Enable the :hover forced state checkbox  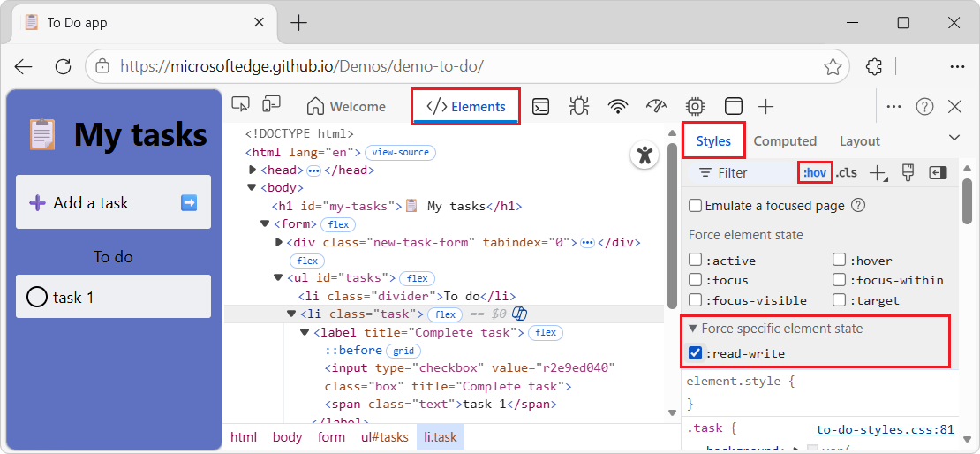point(840,261)
